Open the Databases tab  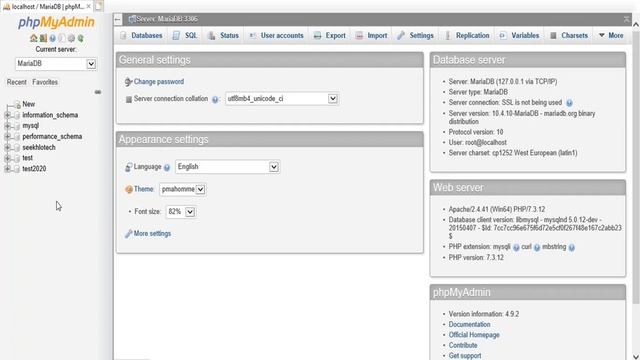tap(141, 36)
